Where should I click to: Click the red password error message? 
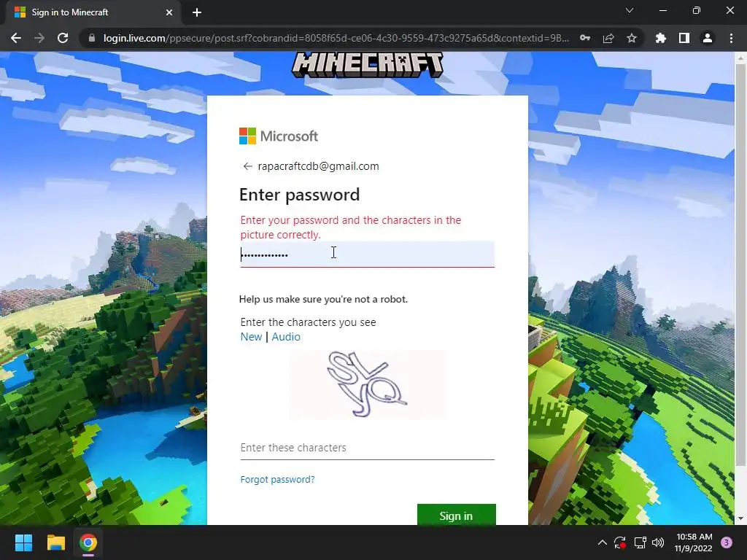(351, 227)
